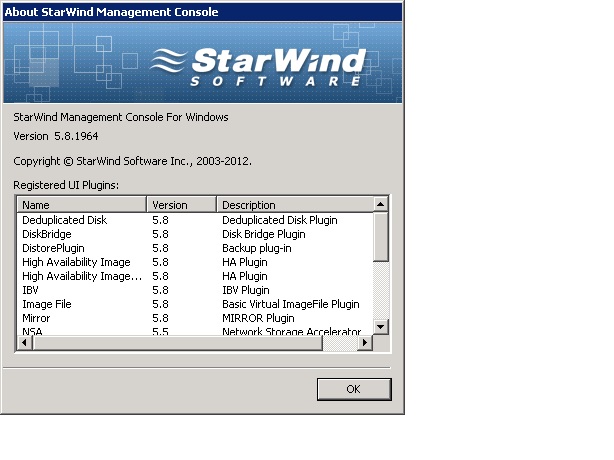Select the IBV plugin row

click(195, 290)
